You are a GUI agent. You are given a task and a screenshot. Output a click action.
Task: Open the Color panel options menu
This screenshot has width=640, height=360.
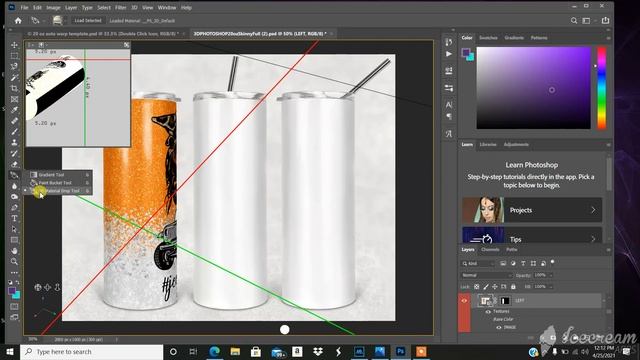[x=608, y=38]
